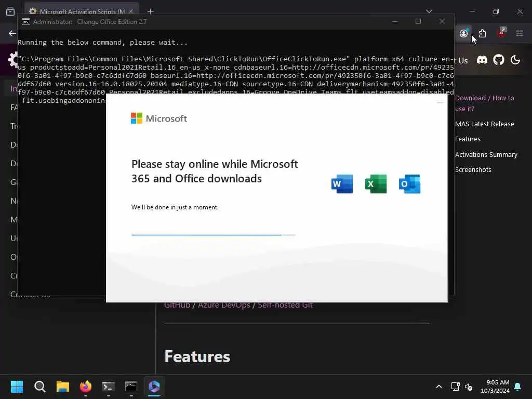
Task: Open the network status tray icon
Action: [x=455, y=387]
